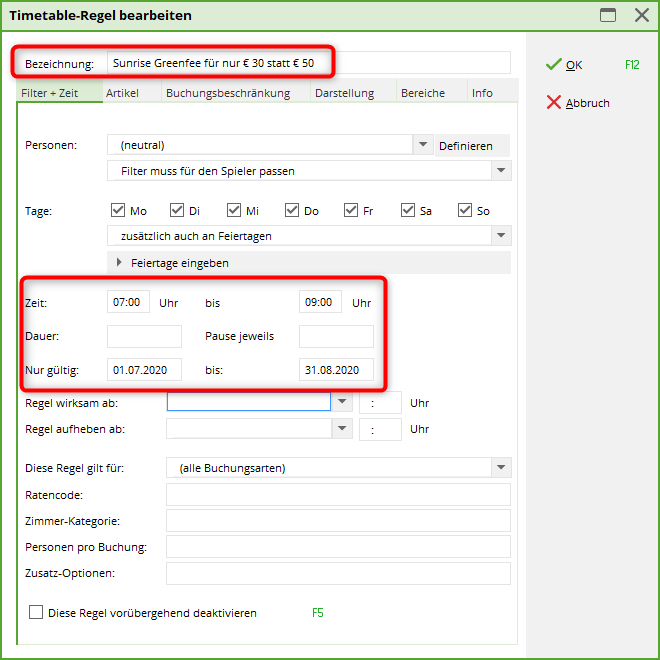Open 'zusätzlich auch an Feiertagen' dropdown
The width and height of the screenshot is (660, 660).
tap(501, 236)
